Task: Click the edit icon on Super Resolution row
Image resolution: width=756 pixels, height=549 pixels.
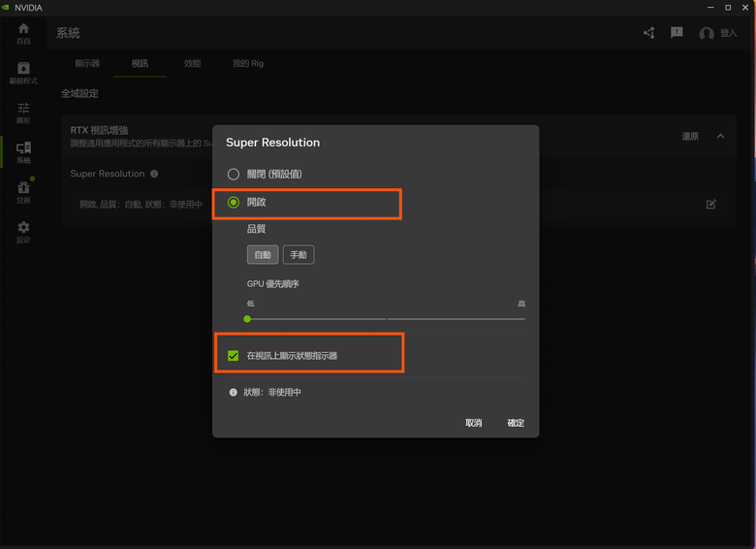Action: point(710,204)
